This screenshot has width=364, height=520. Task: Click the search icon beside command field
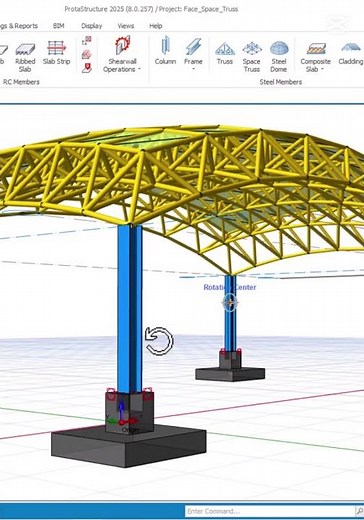pyautogui.click(x=360, y=511)
